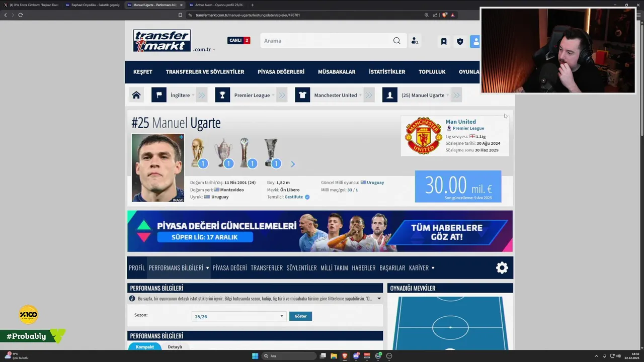Open the MÜSABAKALAR menu
The height and width of the screenshot is (362, 644).
point(337,72)
